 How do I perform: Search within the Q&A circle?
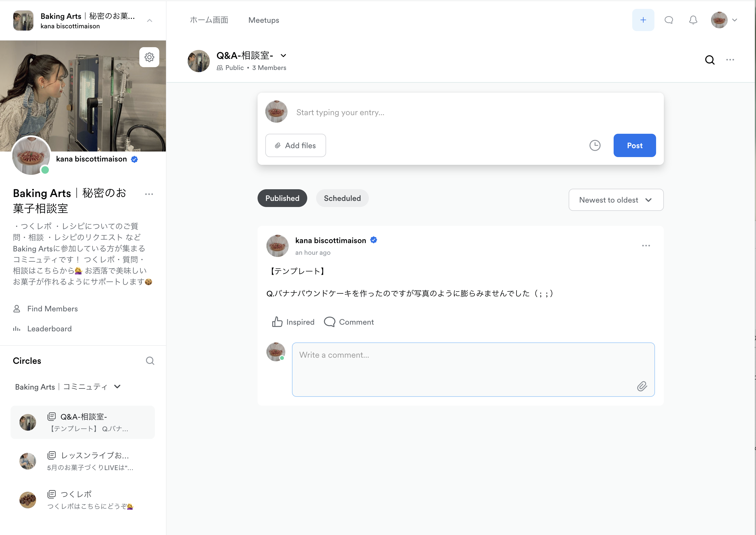point(710,60)
